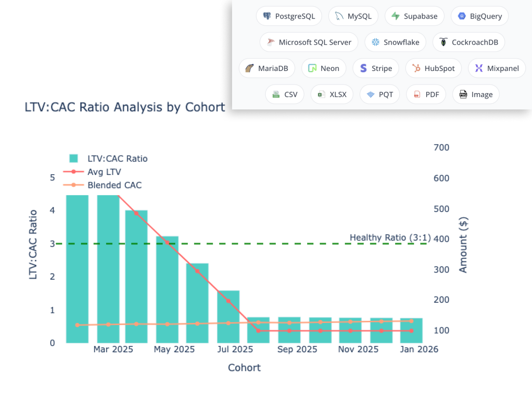Click the HubSpot sprocket icon
532x399 pixels.
point(416,68)
